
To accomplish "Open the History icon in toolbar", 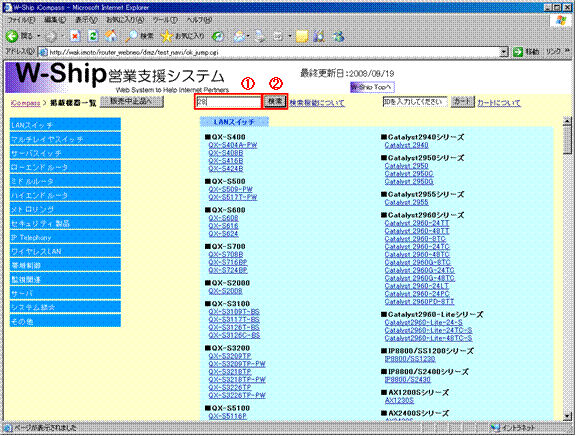I will (x=218, y=36).
